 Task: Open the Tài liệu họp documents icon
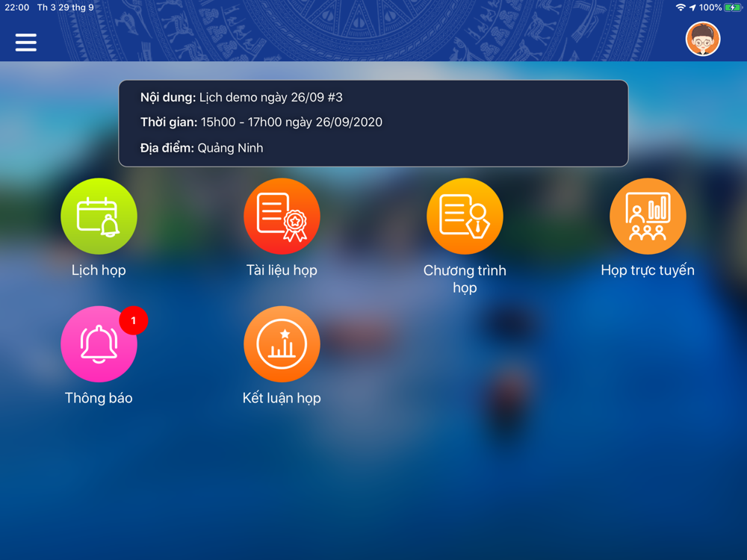[x=282, y=217]
